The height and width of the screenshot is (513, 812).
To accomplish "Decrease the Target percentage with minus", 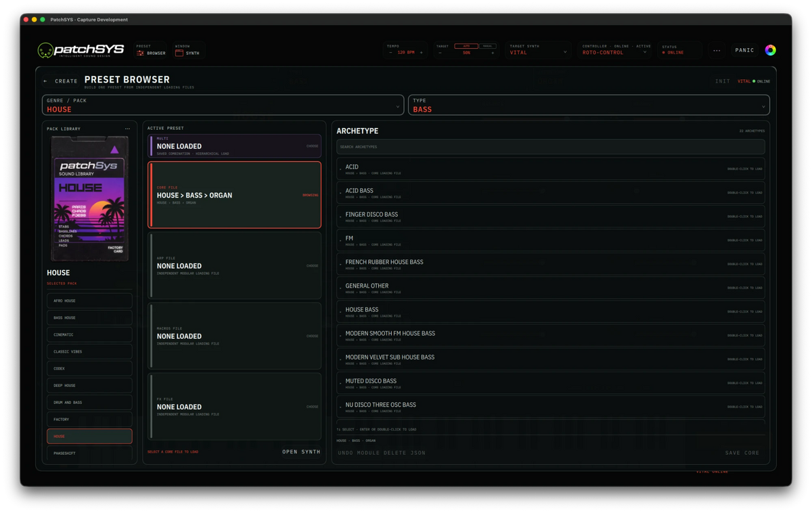I will pos(440,52).
